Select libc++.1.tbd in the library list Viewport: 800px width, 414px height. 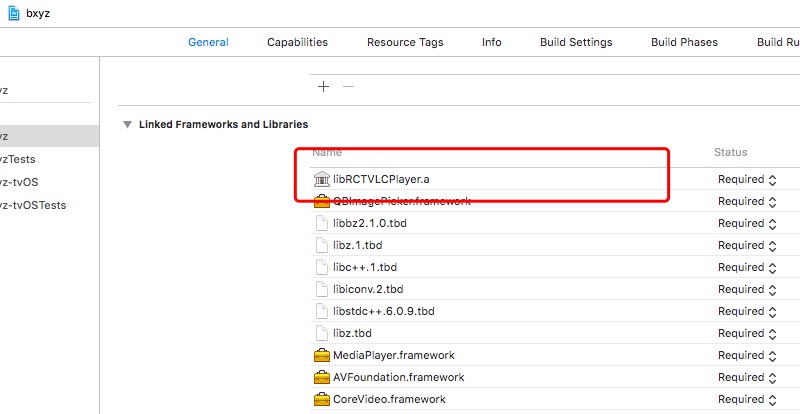364,267
